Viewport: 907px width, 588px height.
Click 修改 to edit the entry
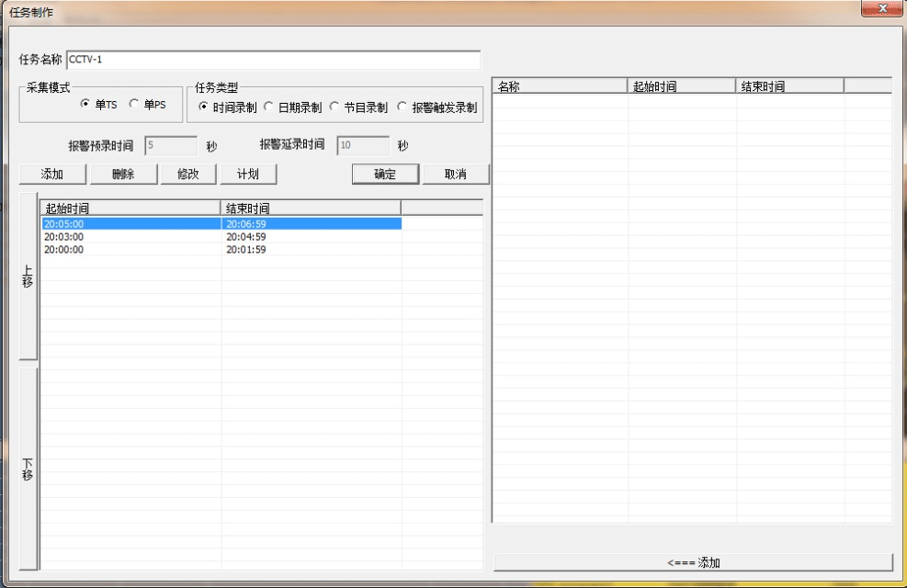[187, 174]
